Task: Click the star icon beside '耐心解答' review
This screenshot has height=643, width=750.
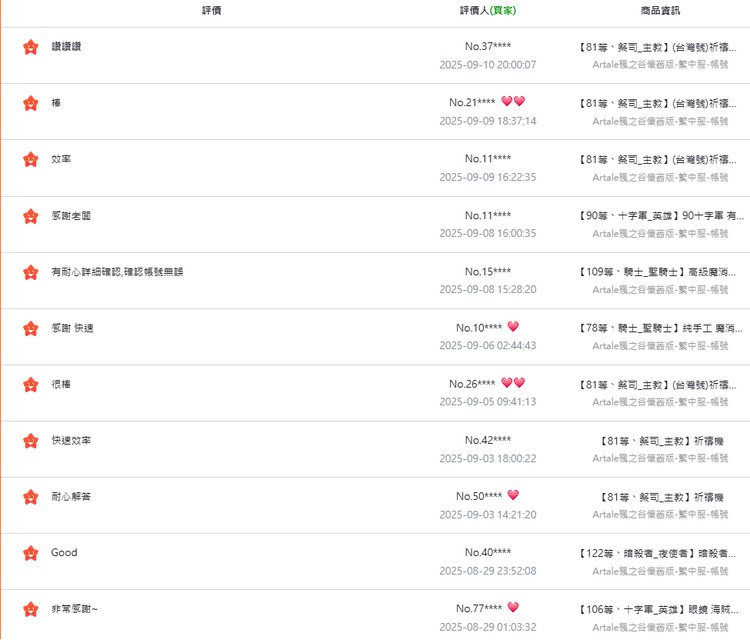Action: (31, 497)
